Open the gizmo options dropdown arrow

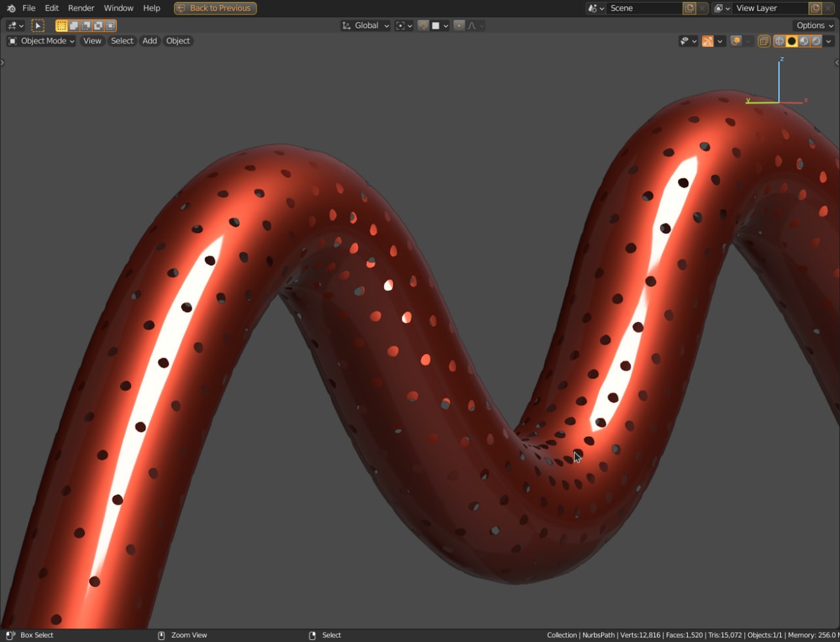[x=720, y=41]
